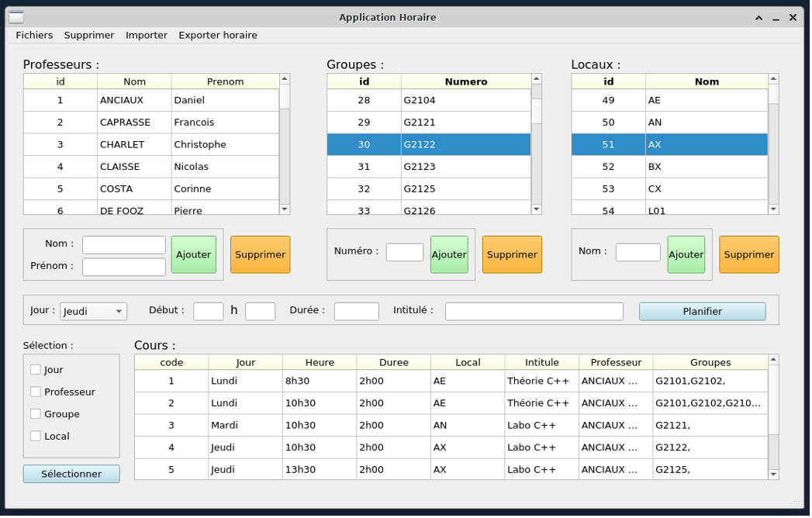Click Cours table scroll-up arrow
Screen dimensions: 812x518
[774, 360]
